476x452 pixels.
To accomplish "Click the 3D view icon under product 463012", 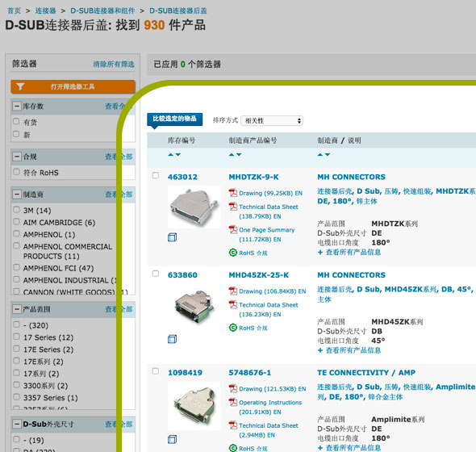I will click(x=172, y=237).
